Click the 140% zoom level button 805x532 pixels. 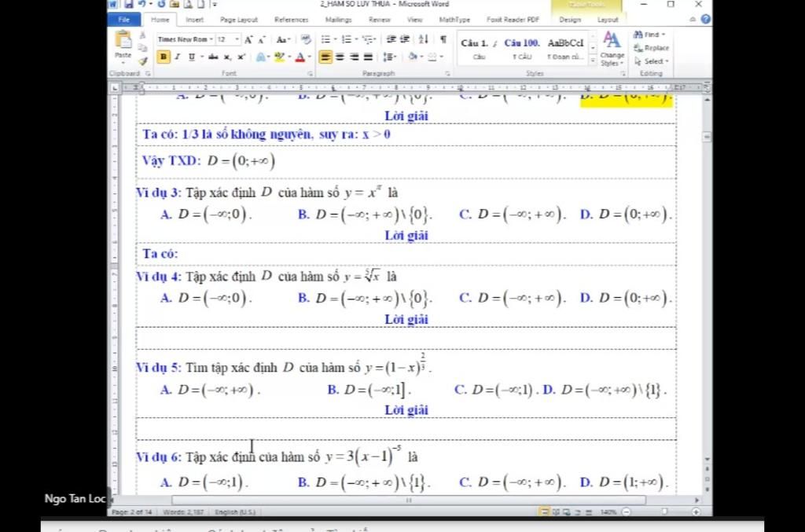(x=608, y=512)
